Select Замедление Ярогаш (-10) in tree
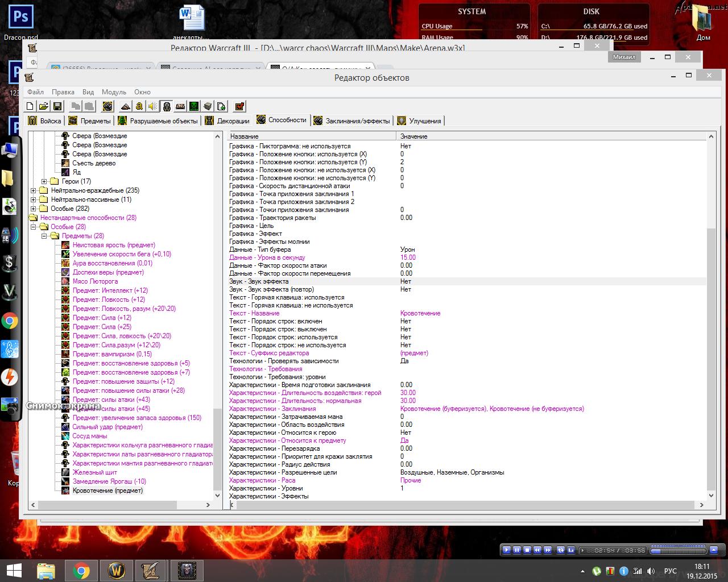 tap(109, 481)
